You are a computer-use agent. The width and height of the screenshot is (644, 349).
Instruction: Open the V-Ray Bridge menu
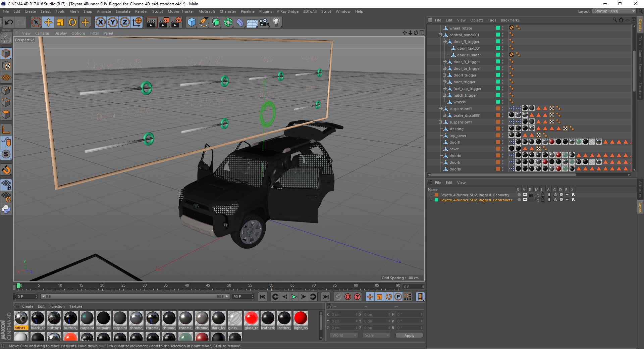point(287,11)
